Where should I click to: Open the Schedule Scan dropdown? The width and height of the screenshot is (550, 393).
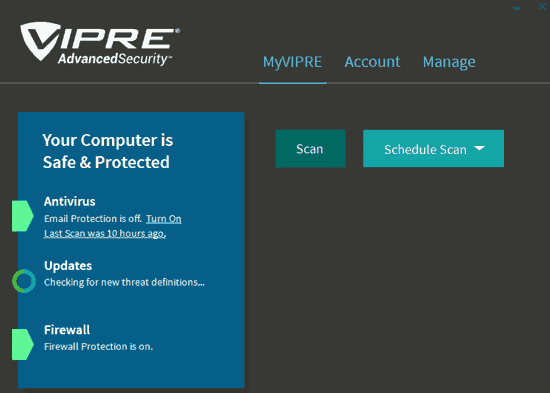pyautogui.click(x=434, y=148)
